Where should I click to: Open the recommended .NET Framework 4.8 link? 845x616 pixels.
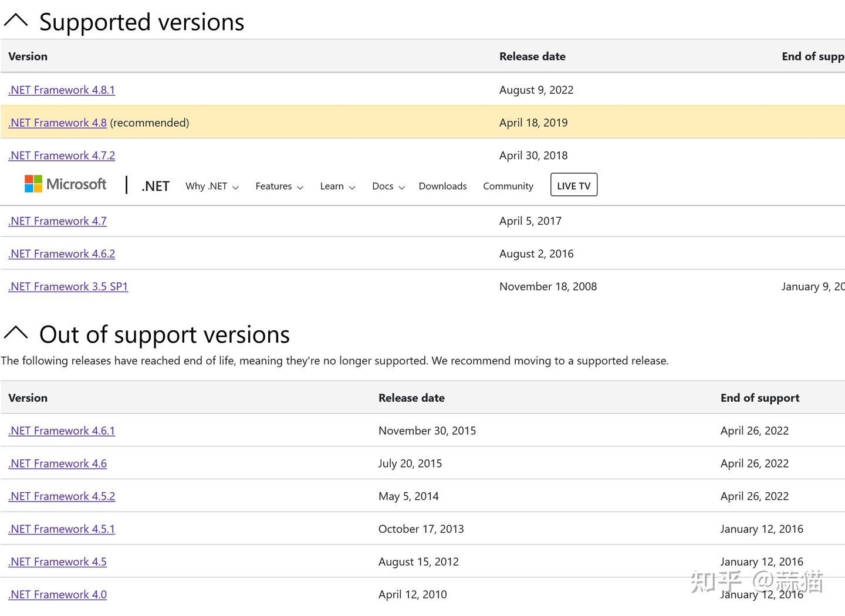tap(57, 123)
